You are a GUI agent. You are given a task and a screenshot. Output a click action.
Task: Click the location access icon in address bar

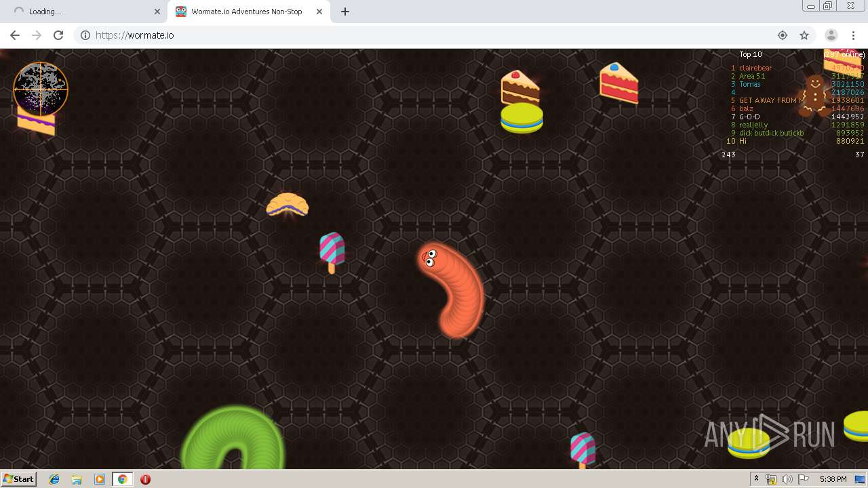pyautogui.click(x=783, y=35)
